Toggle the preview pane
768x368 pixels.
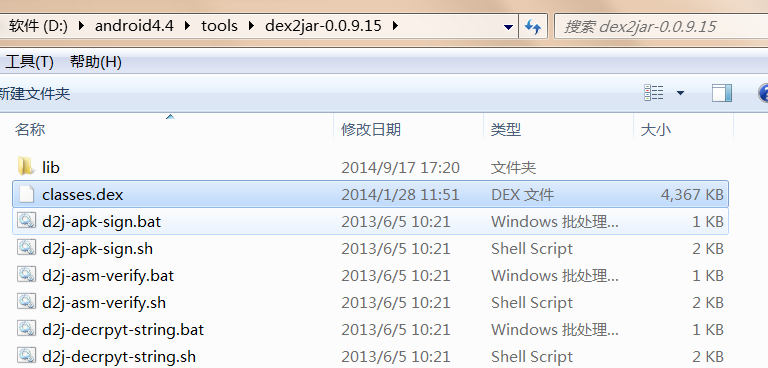coord(721,93)
